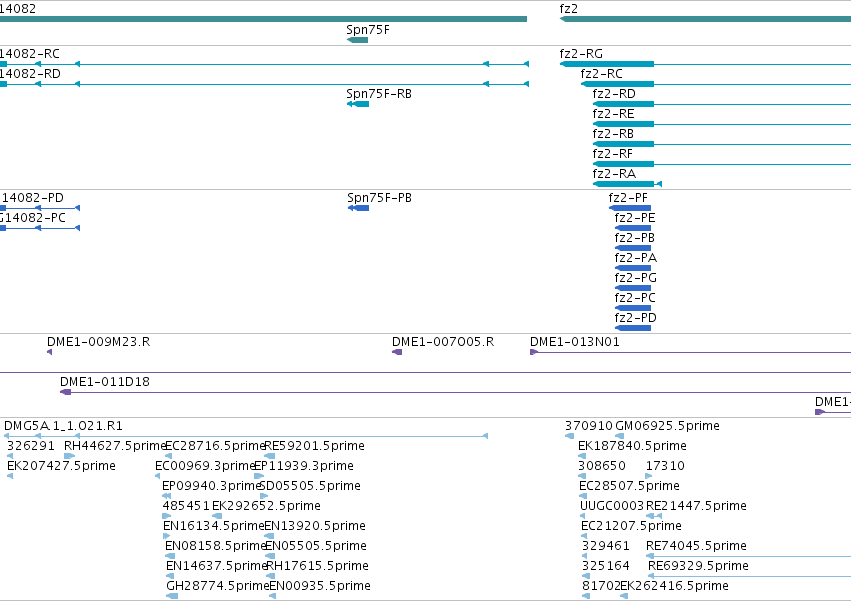The width and height of the screenshot is (851, 601).
Task: Click EST EN05505.5prime
Action: point(316,546)
